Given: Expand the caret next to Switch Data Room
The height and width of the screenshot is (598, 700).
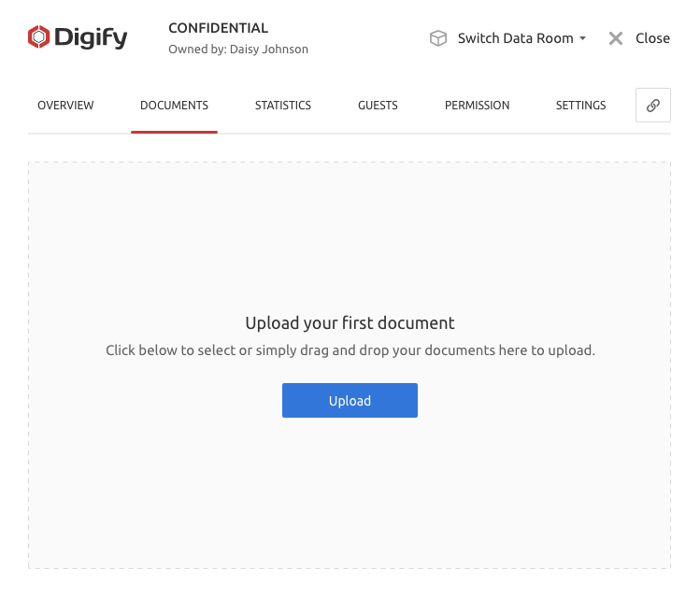Looking at the screenshot, I should click(x=583, y=39).
